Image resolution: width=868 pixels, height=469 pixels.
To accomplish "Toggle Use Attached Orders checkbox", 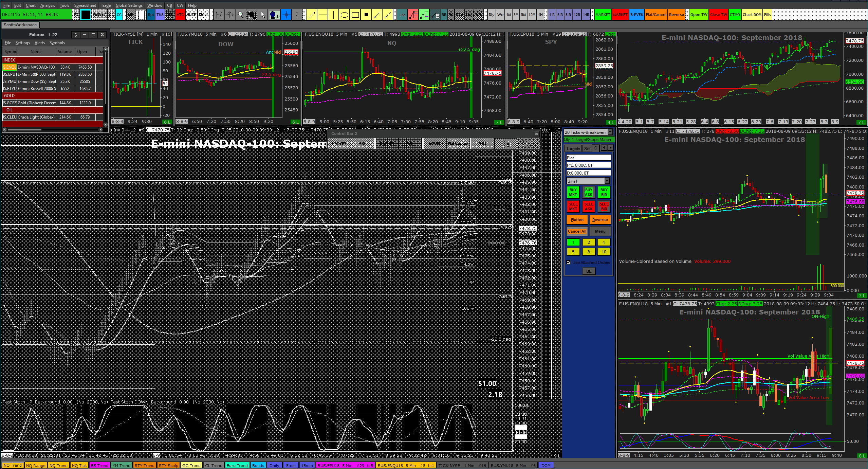I will 569,262.
